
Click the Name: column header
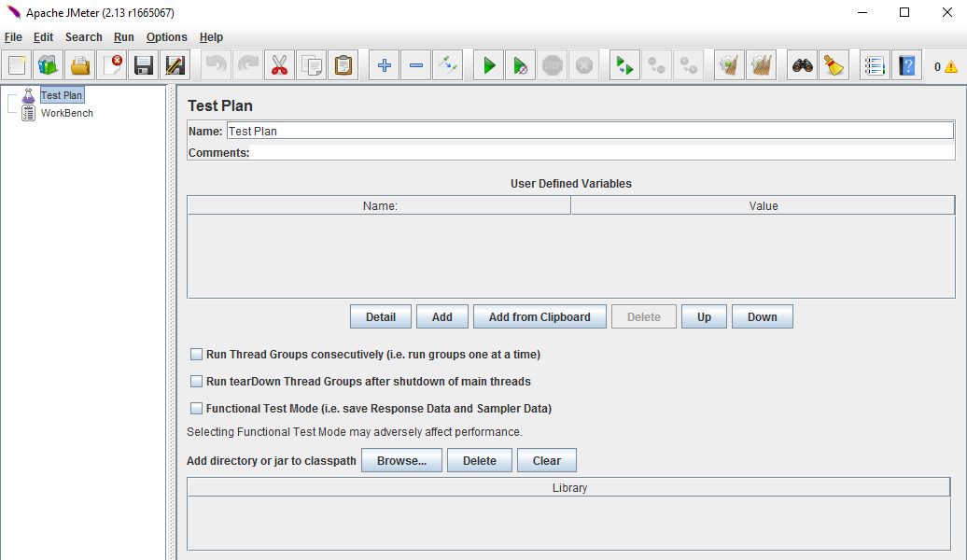379,205
